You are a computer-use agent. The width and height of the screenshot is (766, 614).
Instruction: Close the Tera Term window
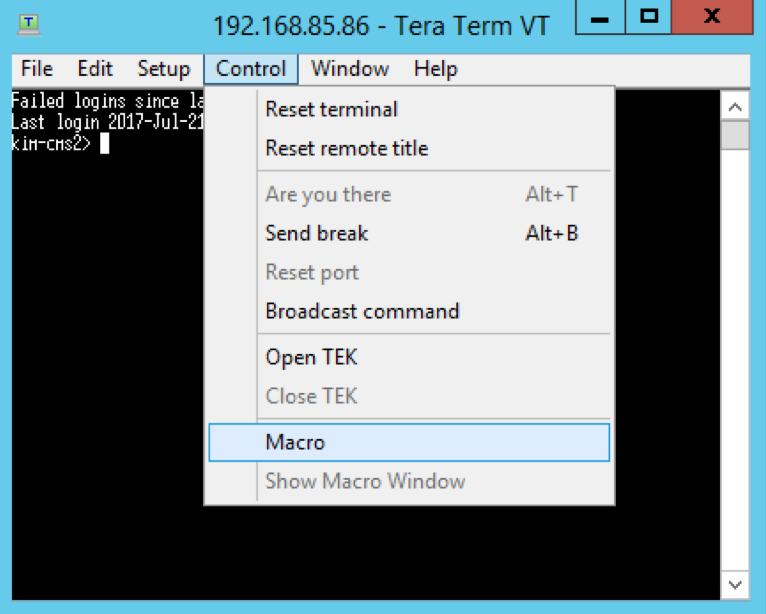click(x=712, y=18)
